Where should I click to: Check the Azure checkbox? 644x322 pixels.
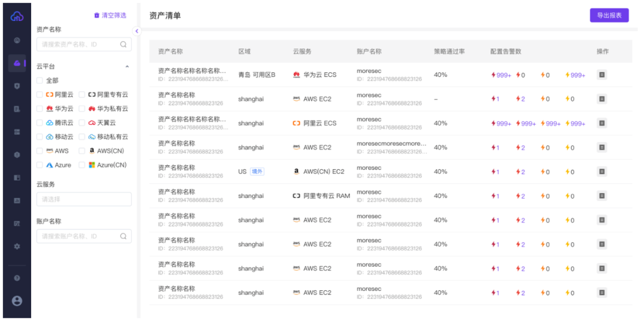tap(39, 165)
